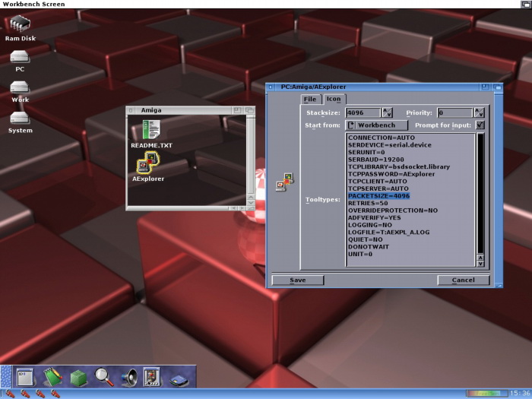Click the Stacksize stepper arrows
This screenshot has width=532, height=399.
[387, 112]
